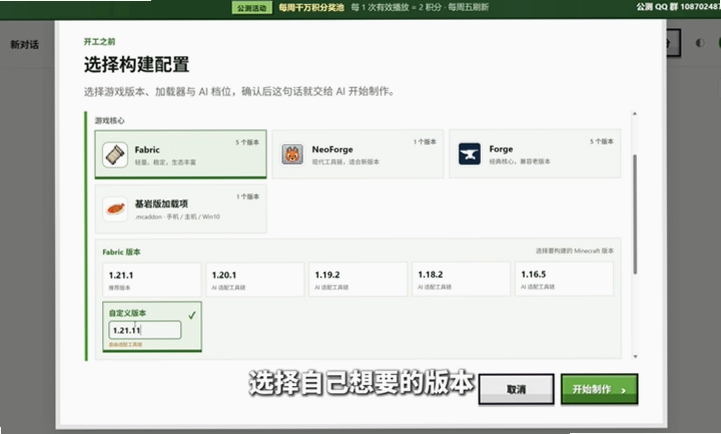Click the Forge anvil icon
This screenshot has height=434, width=721.
click(469, 154)
